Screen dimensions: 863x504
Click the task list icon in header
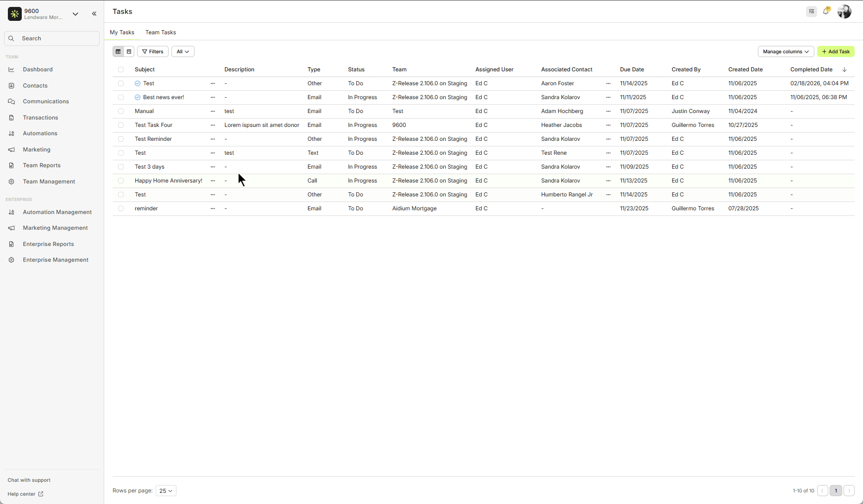point(811,12)
